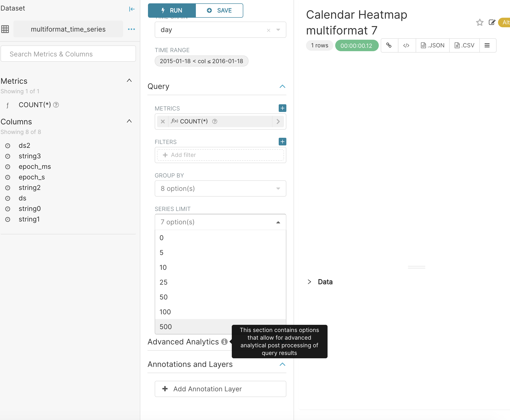Favorite the chart with the star icon
This screenshot has width=510, height=420.
tap(480, 22)
